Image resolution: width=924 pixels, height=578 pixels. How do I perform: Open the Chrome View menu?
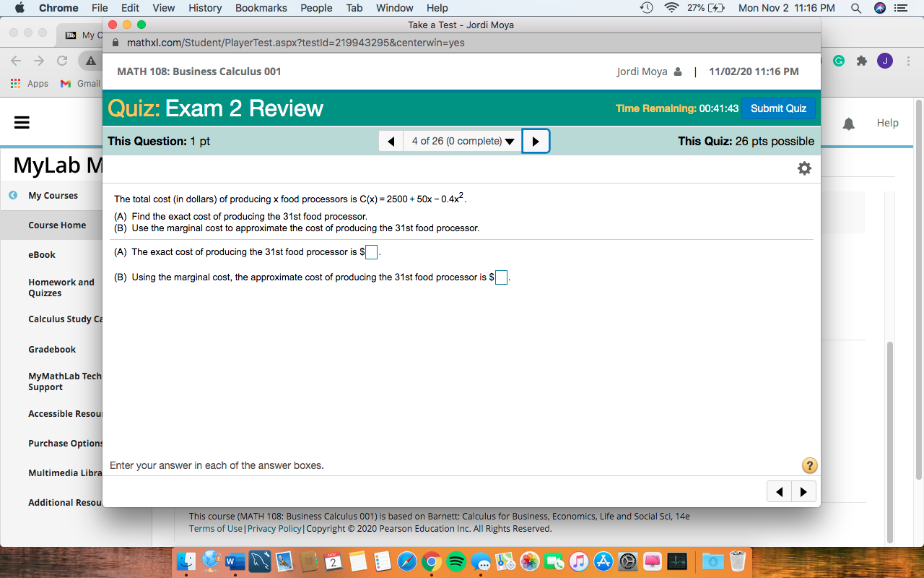click(x=164, y=8)
